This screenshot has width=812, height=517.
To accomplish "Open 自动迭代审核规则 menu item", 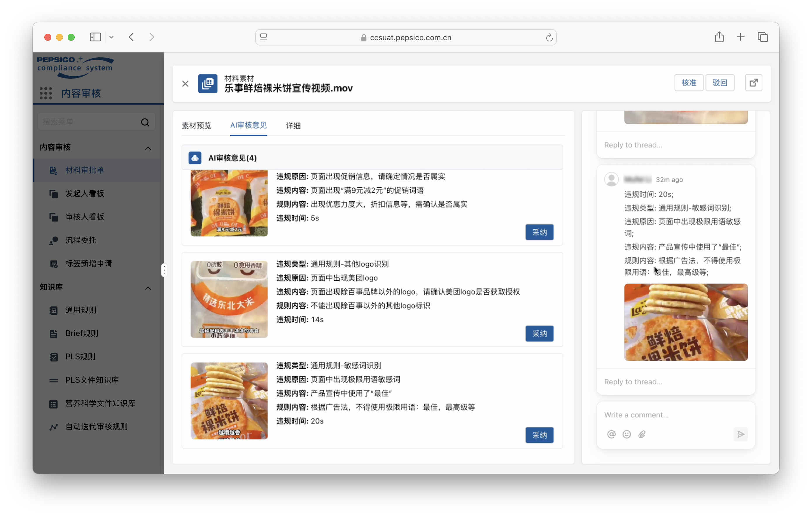I will pyautogui.click(x=97, y=427).
